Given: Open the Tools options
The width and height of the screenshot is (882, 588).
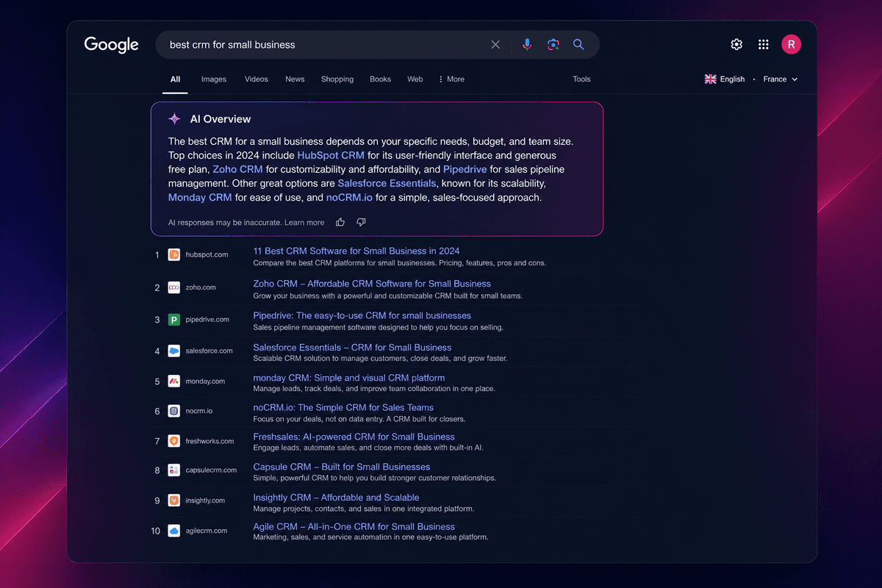Looking at the screenshot, I should point(581,79).
